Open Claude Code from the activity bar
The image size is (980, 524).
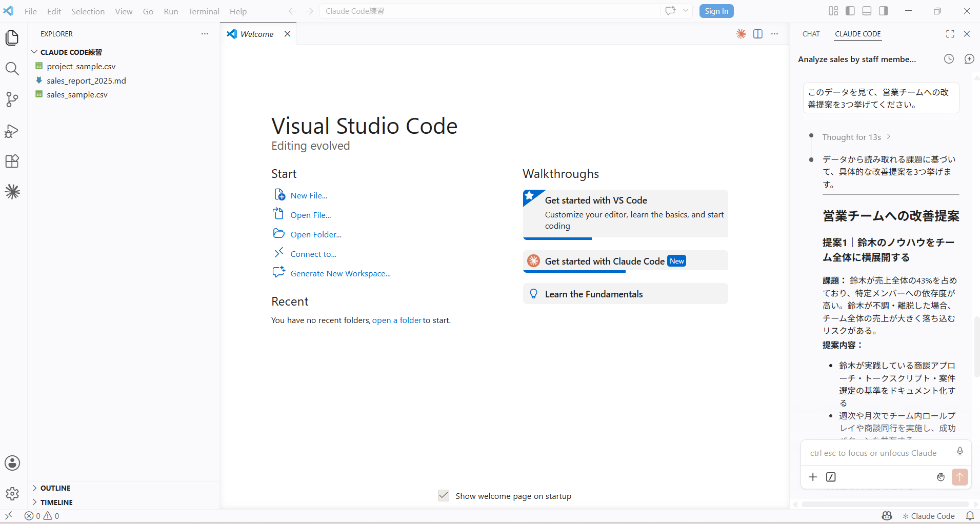(12, 192)
